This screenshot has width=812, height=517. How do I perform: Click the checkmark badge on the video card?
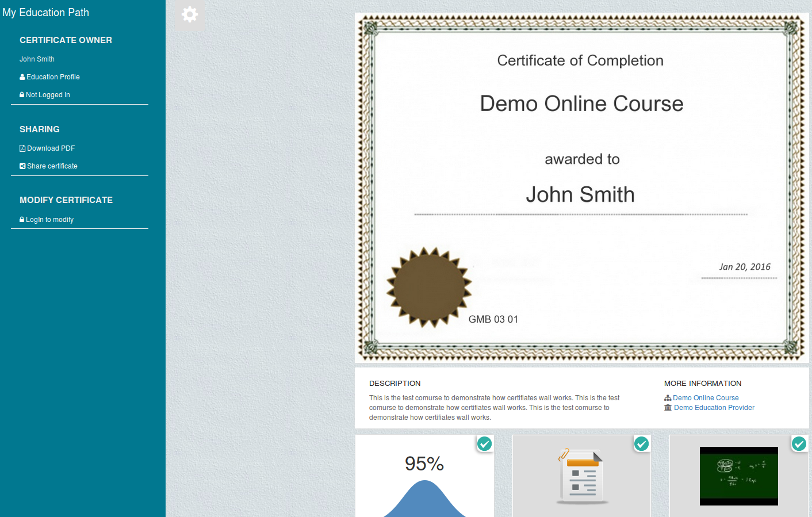(x=799, y=443)
